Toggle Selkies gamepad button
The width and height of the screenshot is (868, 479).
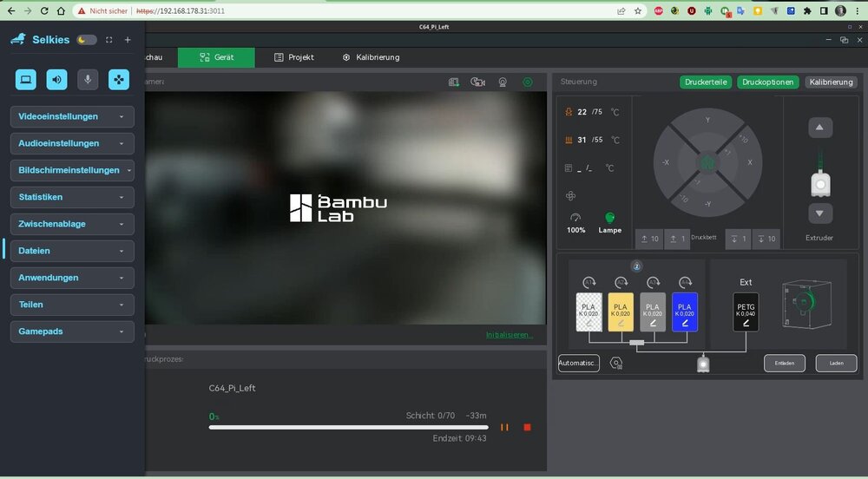coord(118,80)
